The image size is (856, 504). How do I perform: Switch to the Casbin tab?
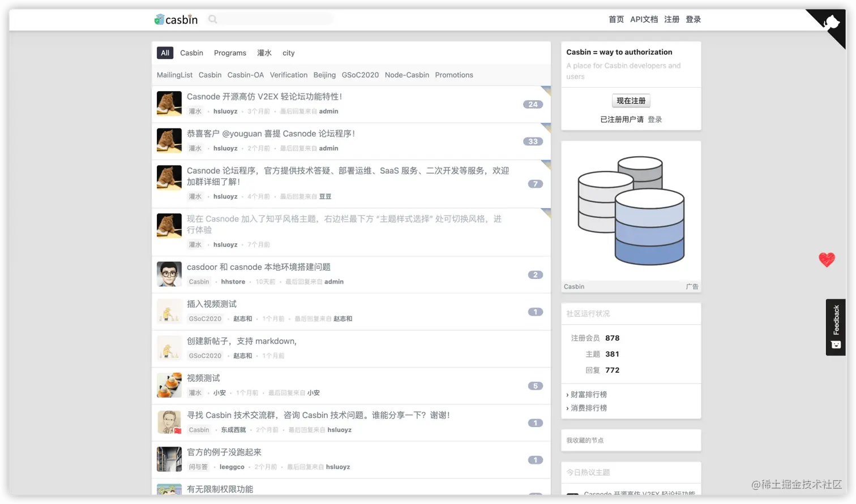[191, 53]
